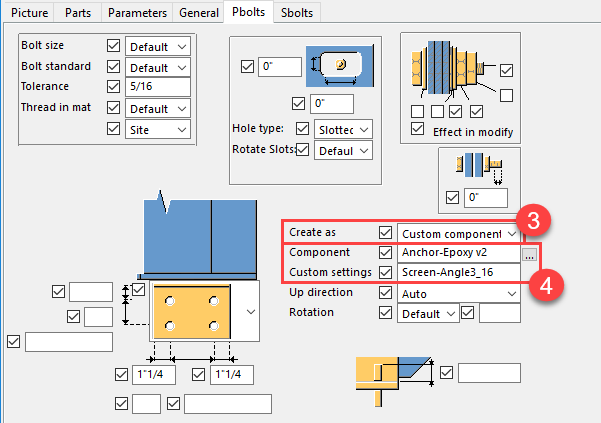Select the Parameters tab
Viewport: 601px width, 423px height.
[138, 12]
